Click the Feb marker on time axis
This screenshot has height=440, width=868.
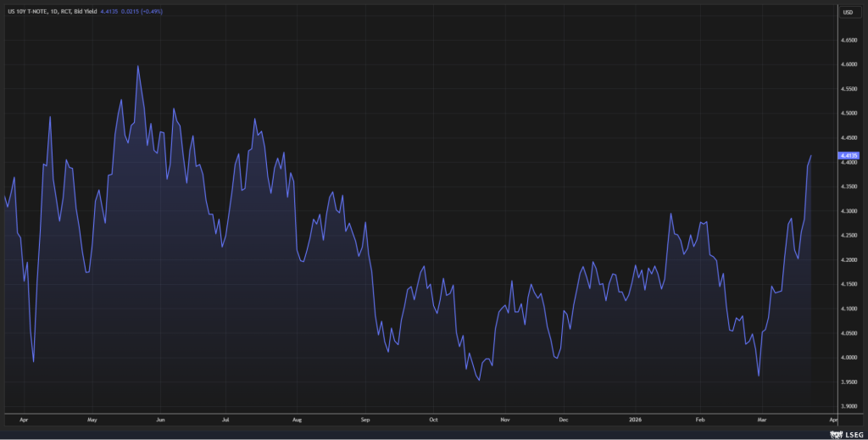(699, 419)
